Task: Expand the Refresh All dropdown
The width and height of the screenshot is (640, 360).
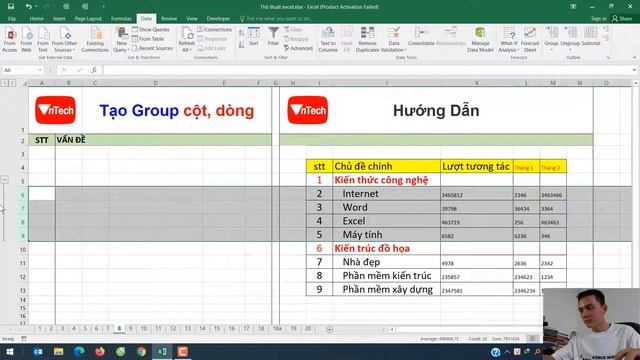Action: click(187, 47)
